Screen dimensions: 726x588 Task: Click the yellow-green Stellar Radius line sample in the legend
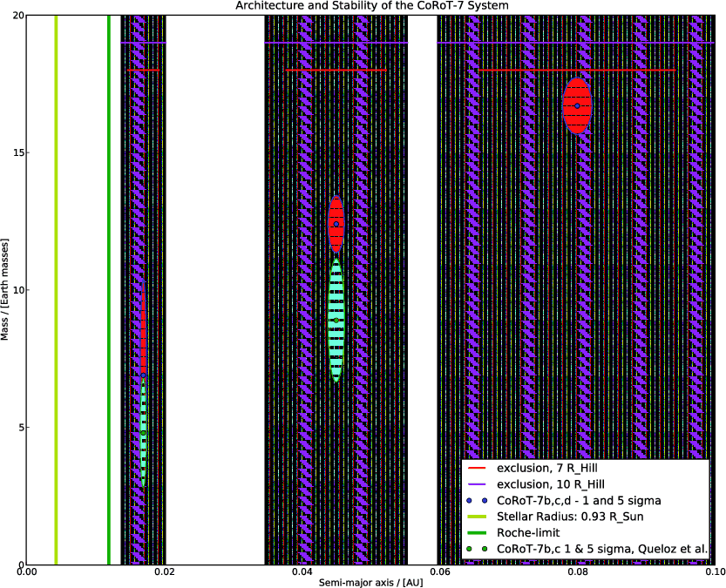pos(477,517)
